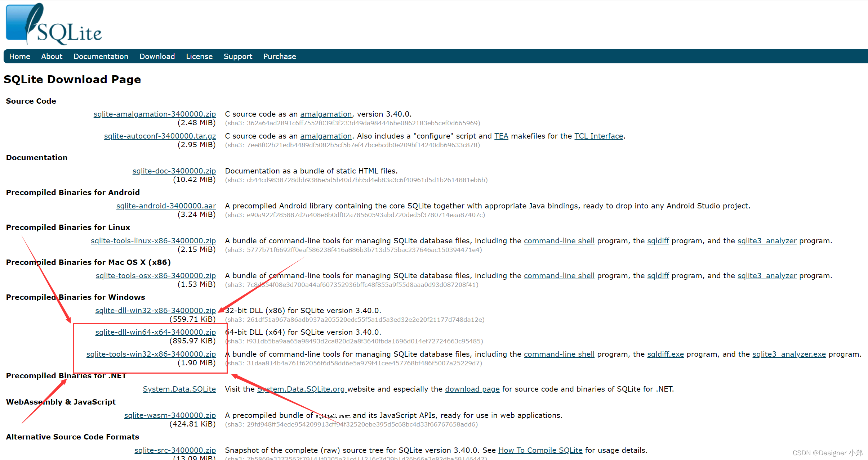Download sqlite-tools-linux-x86-3400000.zip
This screenshot has height=460, width=868.
pos(153,240)
